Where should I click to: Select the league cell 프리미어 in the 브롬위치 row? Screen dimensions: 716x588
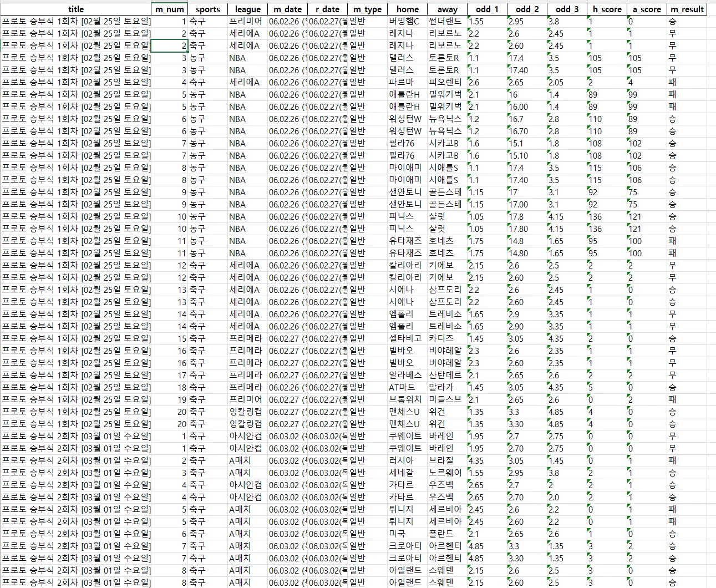pos(247,399)
